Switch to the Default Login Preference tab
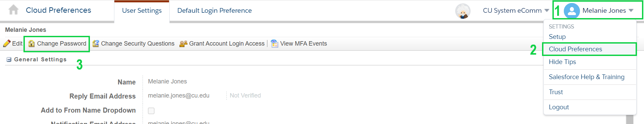Viewport: 644px width, 124px height. point(214,11)
